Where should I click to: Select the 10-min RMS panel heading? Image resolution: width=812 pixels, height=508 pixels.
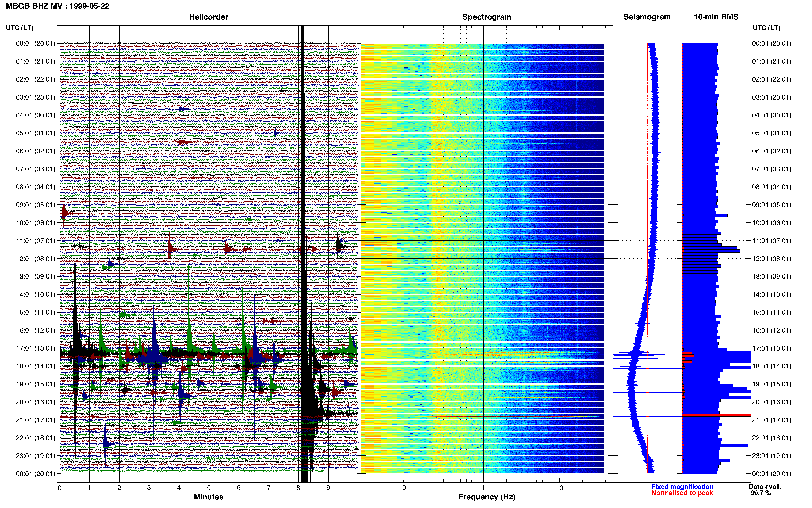coord(716,17)
